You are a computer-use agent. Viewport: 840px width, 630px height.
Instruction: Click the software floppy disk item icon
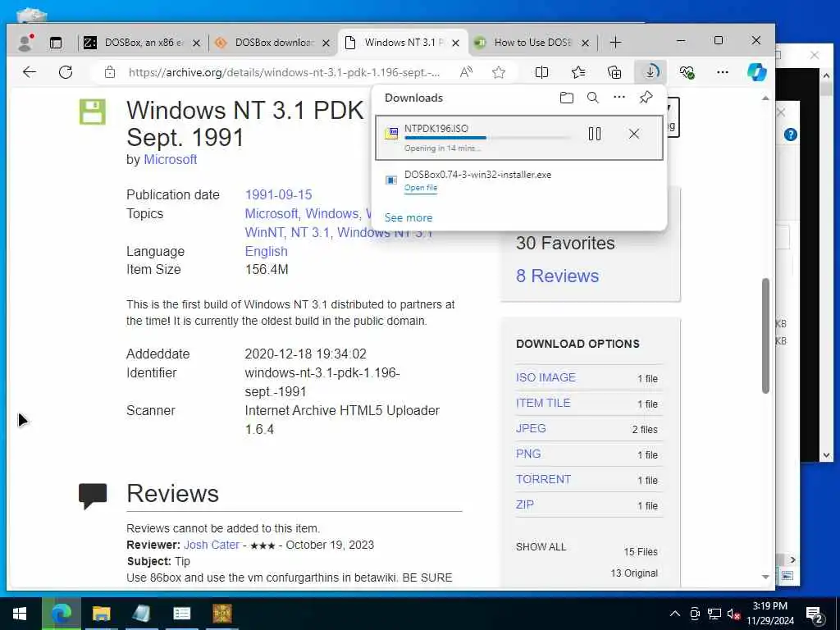point(92,112)
